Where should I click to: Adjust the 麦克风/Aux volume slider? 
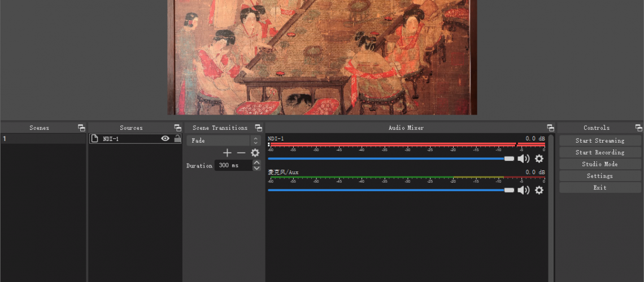[390, 190]
